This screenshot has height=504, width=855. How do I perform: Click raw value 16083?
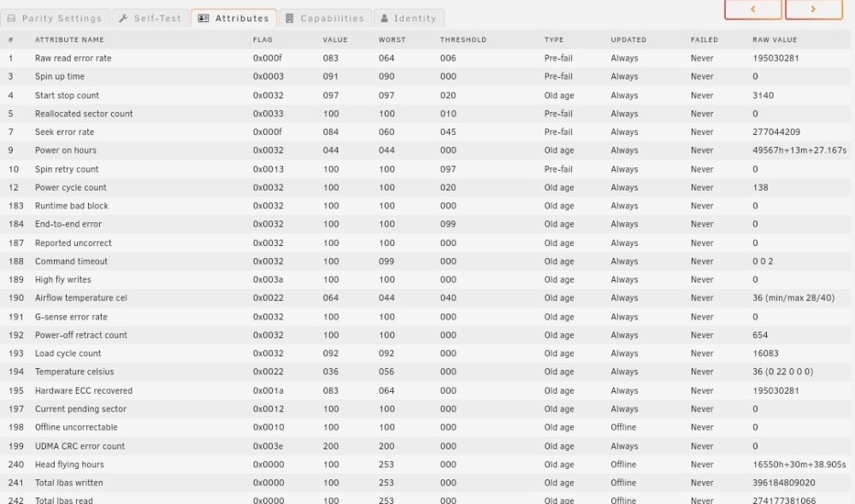pyautogui.click(x=765, y=354)
